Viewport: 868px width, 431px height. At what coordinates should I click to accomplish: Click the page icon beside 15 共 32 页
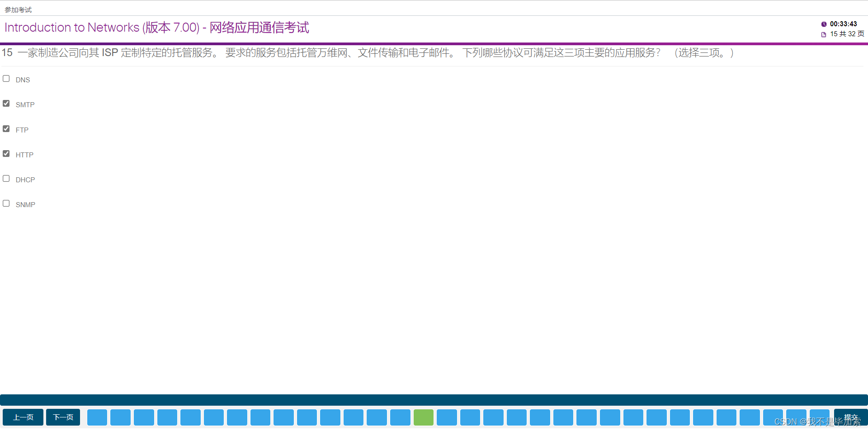point(824,34)
